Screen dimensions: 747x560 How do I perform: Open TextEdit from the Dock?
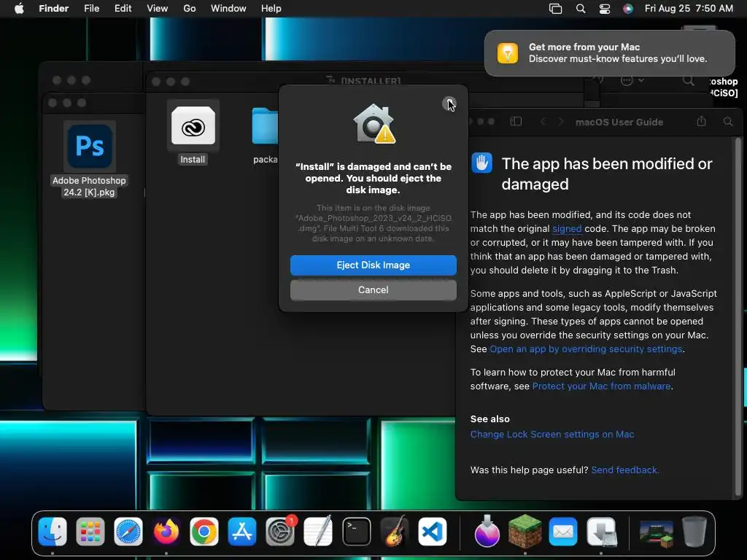[318, 532]
